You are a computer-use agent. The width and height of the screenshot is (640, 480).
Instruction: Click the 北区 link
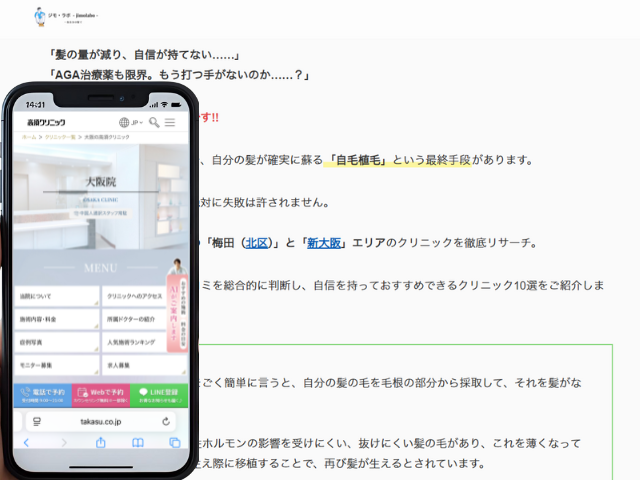[257, 242]
